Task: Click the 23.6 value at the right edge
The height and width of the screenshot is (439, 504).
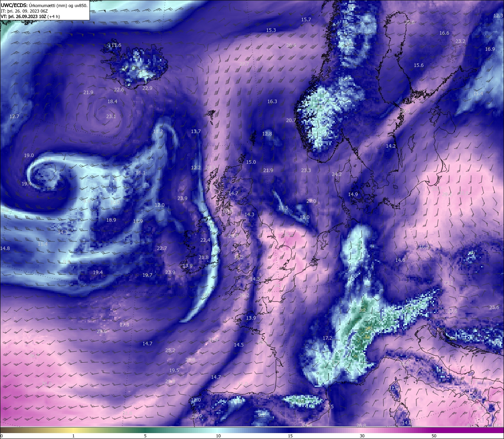Action: click(x=494, y=307)
